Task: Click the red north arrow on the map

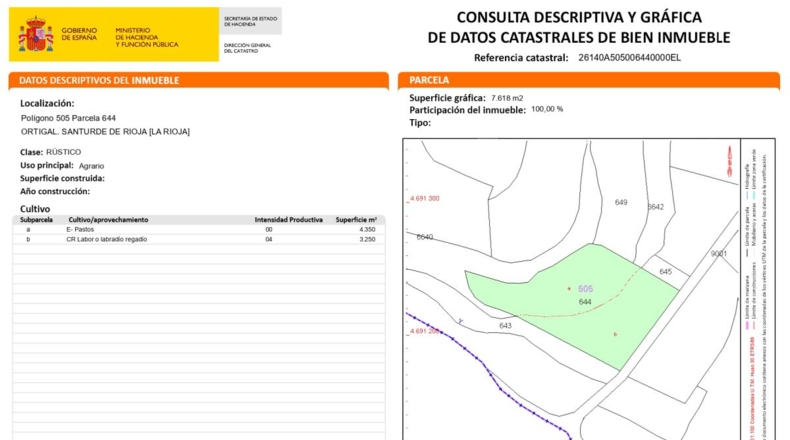Action: (x=729, y=161)
